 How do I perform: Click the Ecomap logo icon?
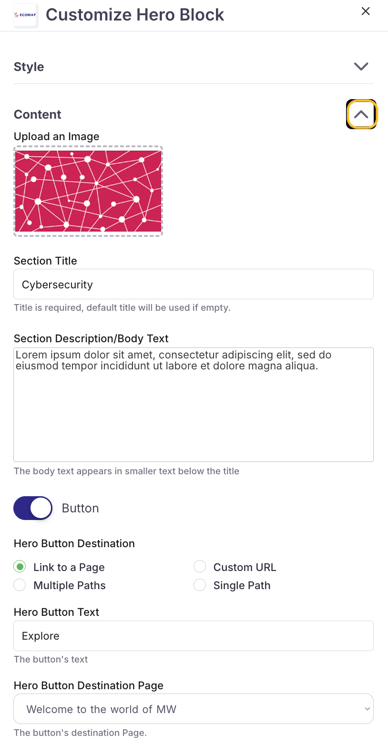(25, 14)
